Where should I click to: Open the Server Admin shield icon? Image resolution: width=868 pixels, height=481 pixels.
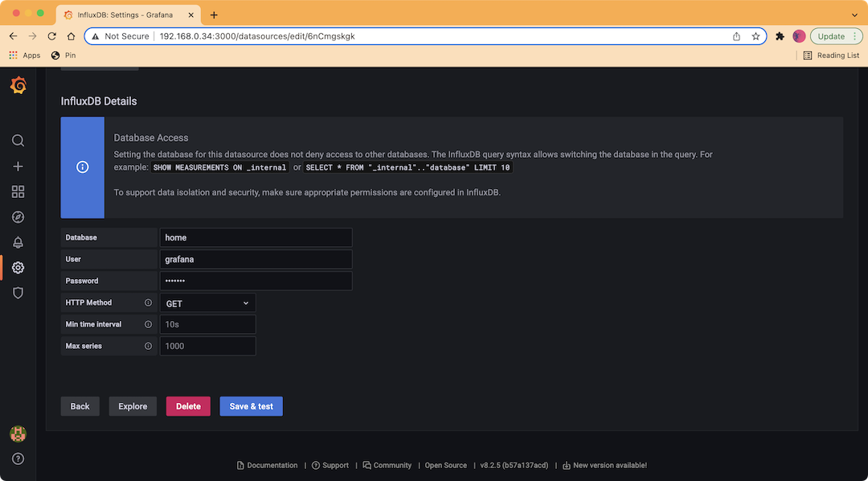click(18, 293)
